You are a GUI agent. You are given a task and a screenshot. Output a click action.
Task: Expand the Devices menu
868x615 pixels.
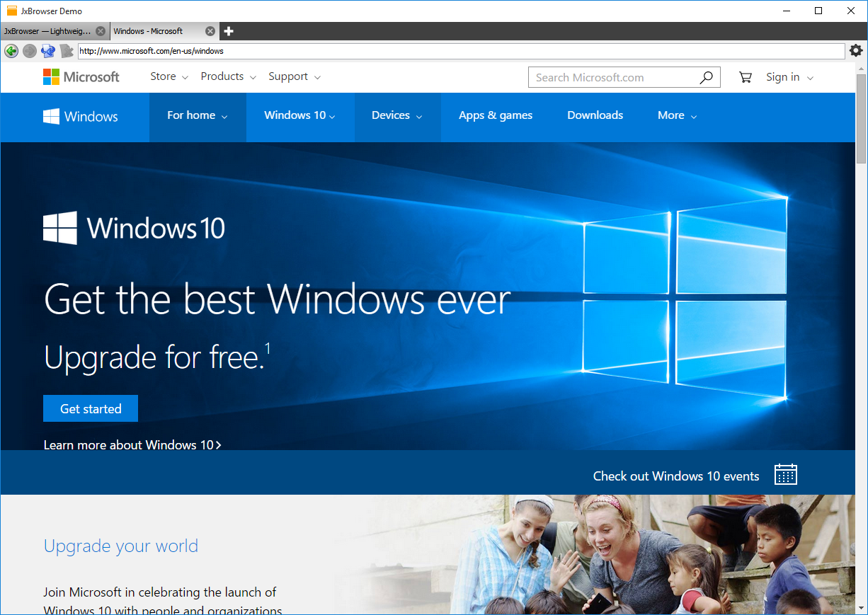pyautogui.click(x=397, y=116)
